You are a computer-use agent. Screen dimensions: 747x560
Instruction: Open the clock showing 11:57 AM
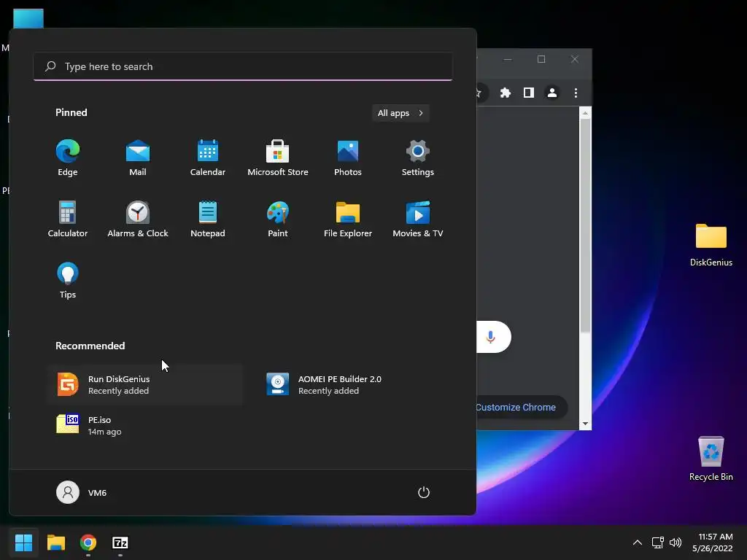tap(713, 542)
